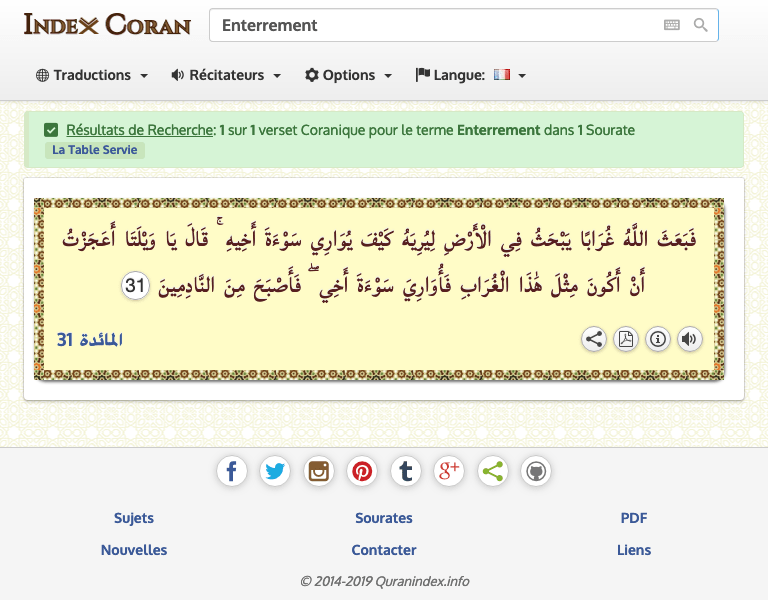Click the Pinterest icon
Image resolution: width=768 pixels, height=600 pixels.
(x=362, y=471)
